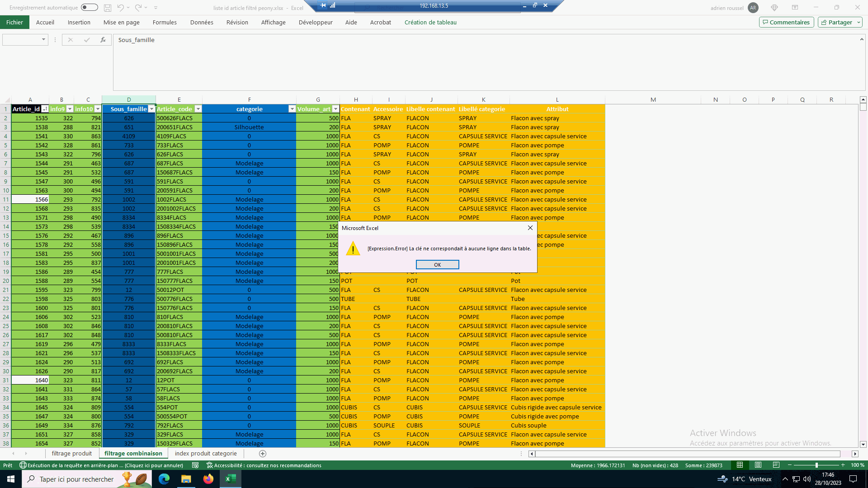The image size is (868, 488).
Task: Open Firefox from the taskbar
Action: [x=208, y=479]
